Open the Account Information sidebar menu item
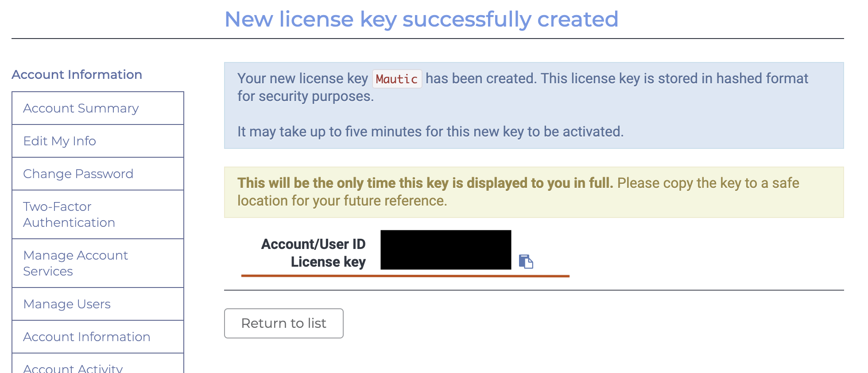Screen dimensions: 868x373 [87, 337]
